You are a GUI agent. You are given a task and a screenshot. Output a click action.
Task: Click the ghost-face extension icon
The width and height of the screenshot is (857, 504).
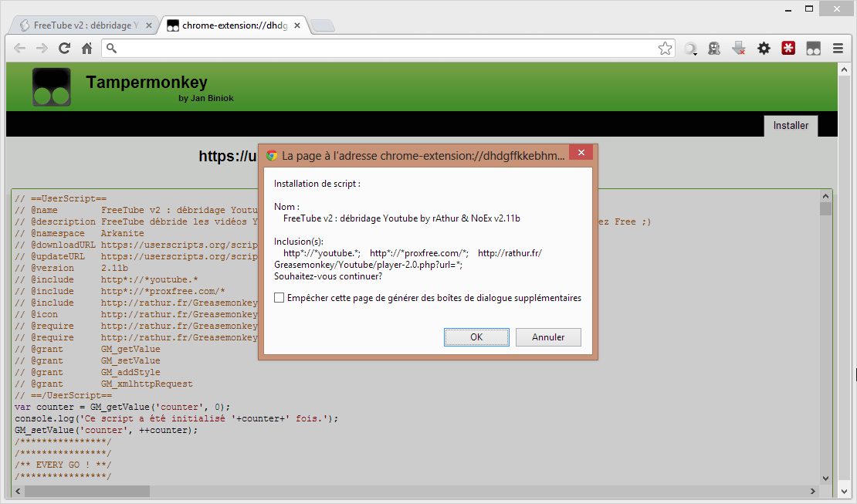coord(714,48)
